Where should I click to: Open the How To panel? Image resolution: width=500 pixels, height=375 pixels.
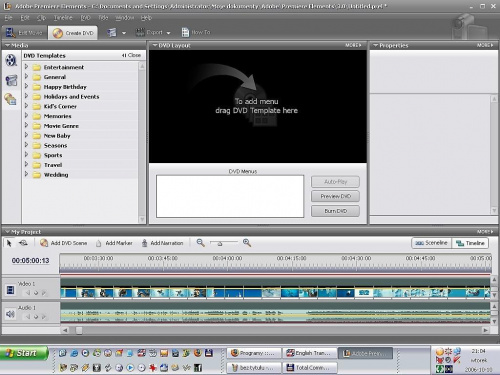(196, 32)
